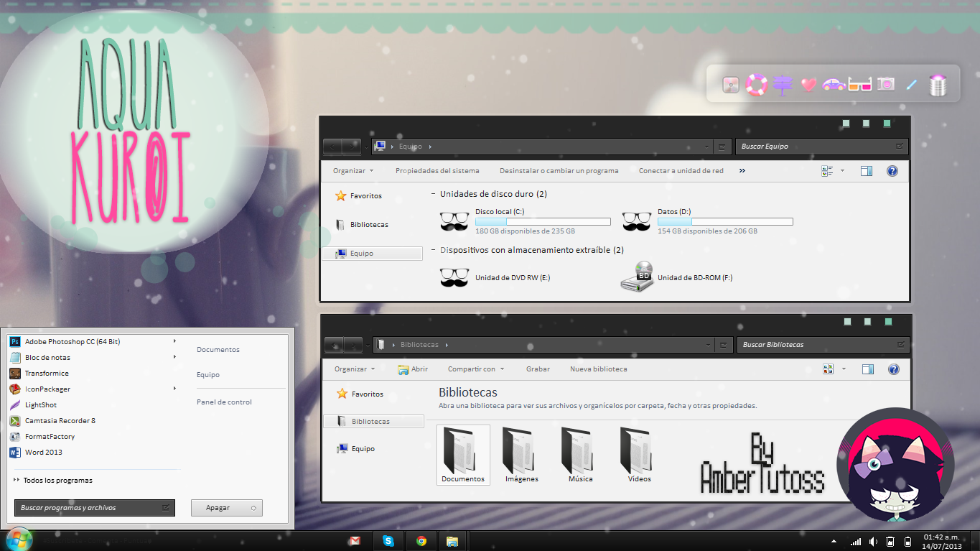Screen dimensions: 980x551
Task: Open the file explorer taskbar icon
Action: tap(452, 541)
